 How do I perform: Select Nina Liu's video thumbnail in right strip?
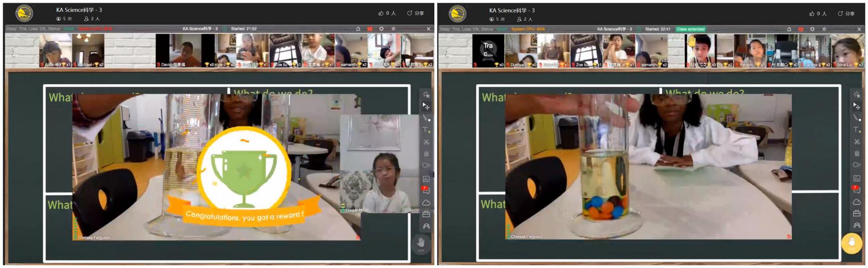coord(849,51)
